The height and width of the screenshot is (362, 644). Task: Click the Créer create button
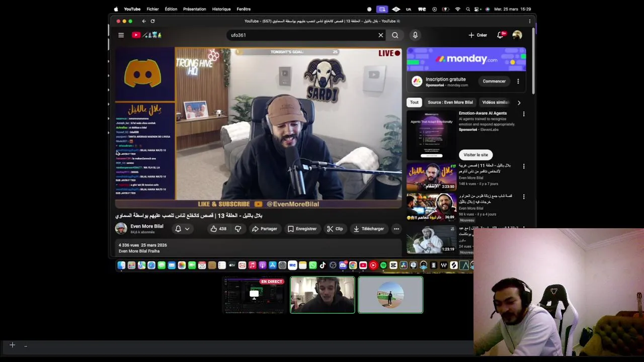coord(477,35)
